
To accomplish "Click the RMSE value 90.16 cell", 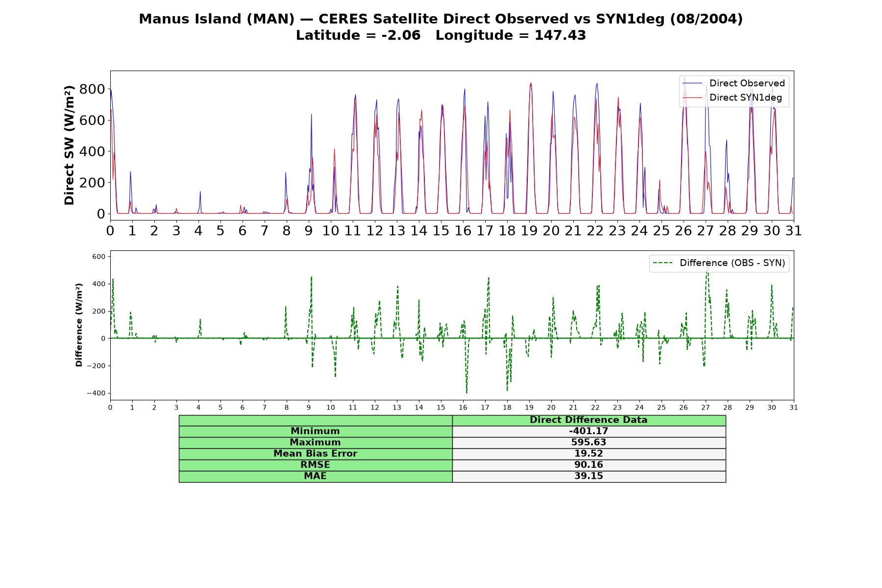I will tap(589, 465).
